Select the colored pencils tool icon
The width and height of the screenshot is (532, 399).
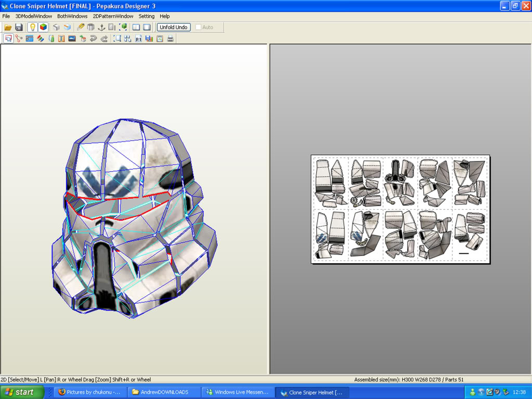(41, 38)
